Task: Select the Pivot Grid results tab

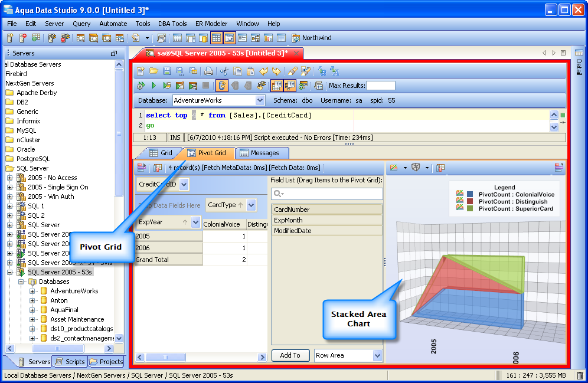Action: pos(207,153)
